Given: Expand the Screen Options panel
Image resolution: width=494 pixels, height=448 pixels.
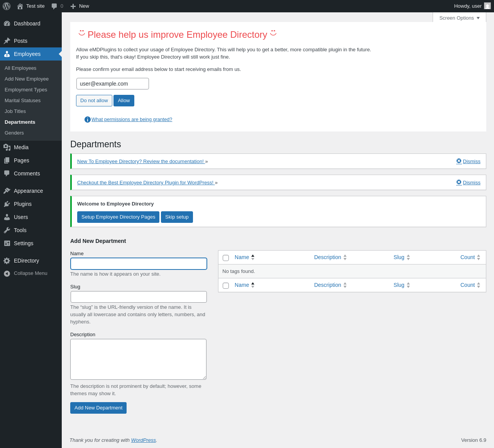Looking at the screenshot, I should click(459, 18).
